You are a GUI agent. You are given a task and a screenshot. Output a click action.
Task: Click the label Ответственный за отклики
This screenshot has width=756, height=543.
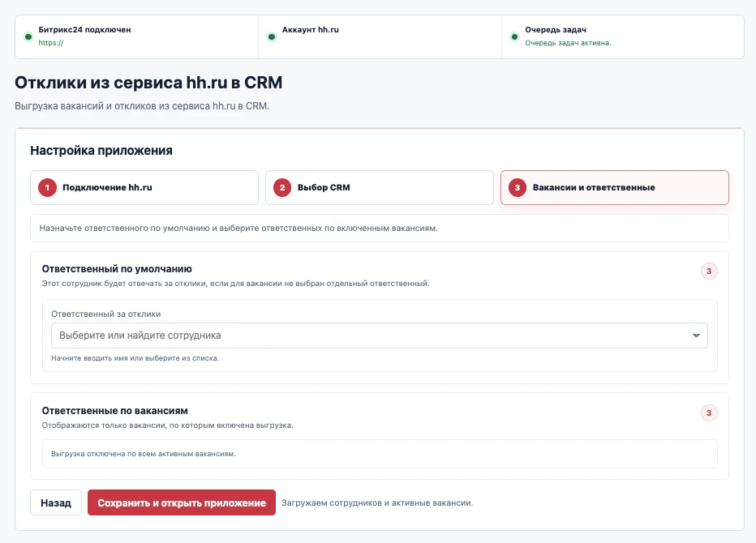click(106, 314)
